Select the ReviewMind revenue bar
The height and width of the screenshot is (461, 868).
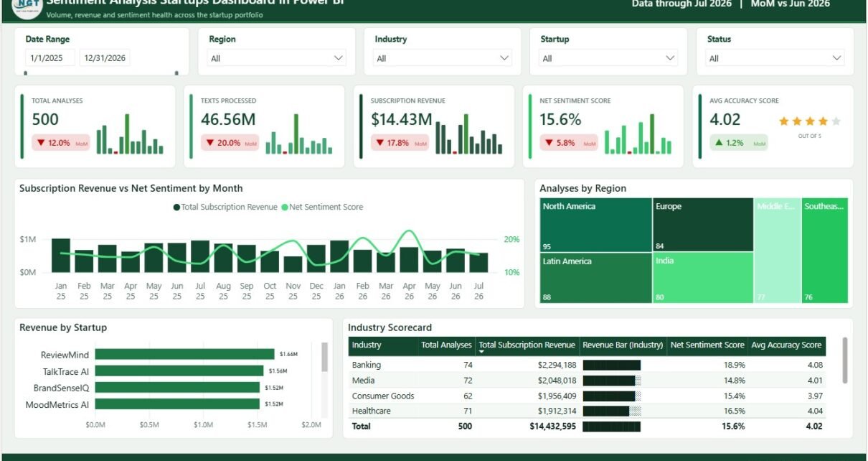(x=184, y=354)
